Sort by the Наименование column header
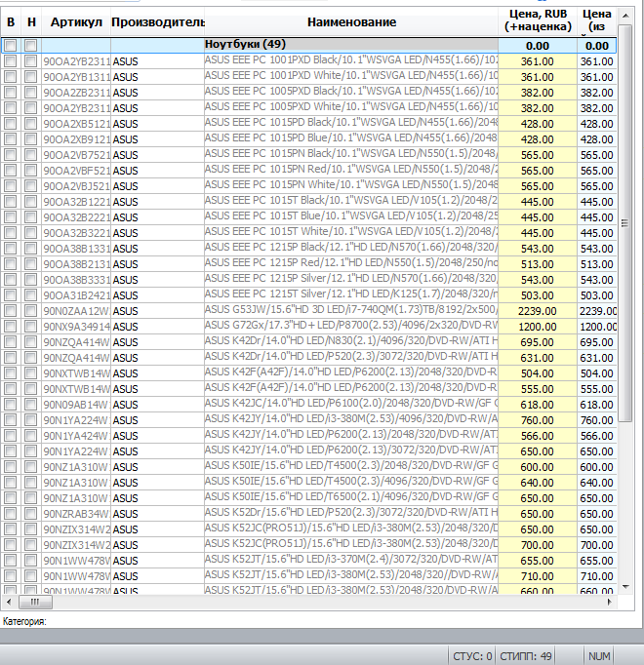Screen dimensions: 644x665 click(351, 21)
